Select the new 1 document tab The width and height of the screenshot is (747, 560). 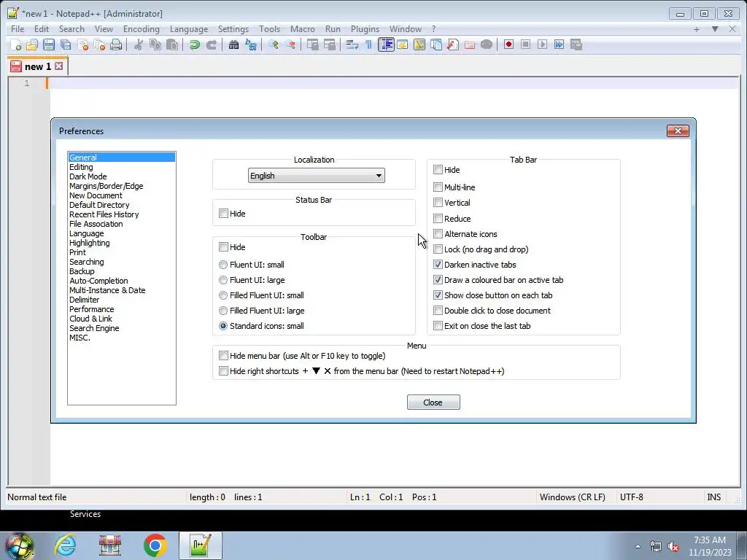[x=38, y=66]
